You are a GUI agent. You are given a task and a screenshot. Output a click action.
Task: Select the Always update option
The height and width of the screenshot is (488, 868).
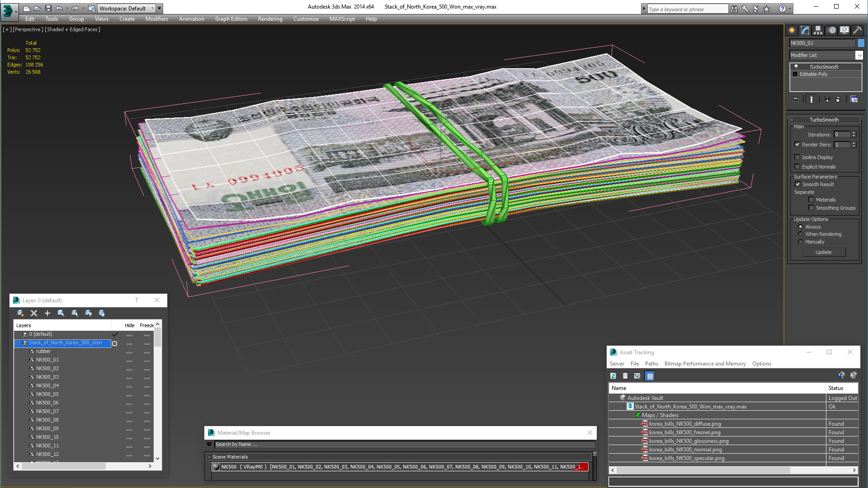click(x=801, y=227)
